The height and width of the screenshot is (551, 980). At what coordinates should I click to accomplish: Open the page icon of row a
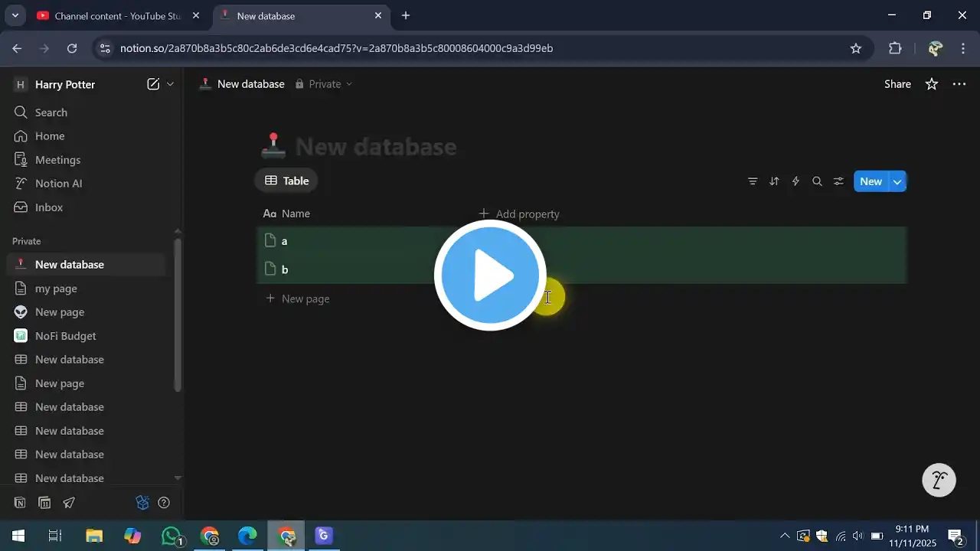tap(269, 240)
